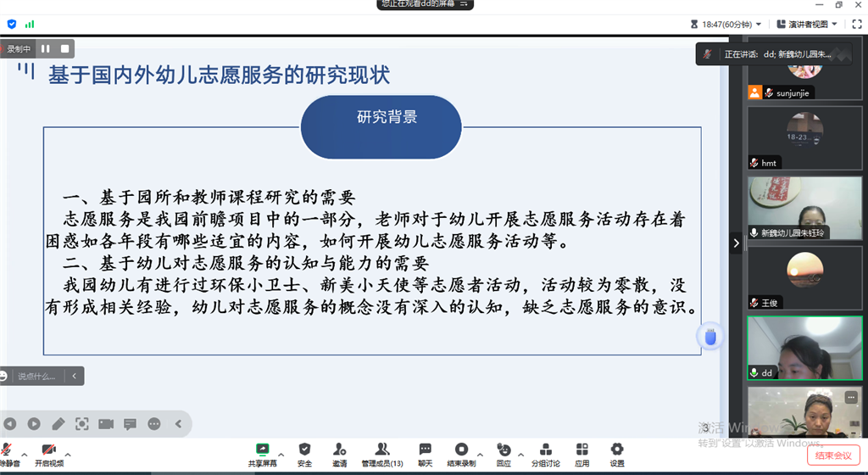Viewport: 868px width, 475px height.
Task: Stop recording via 结束录制
Action: click(x=461, y=455)
